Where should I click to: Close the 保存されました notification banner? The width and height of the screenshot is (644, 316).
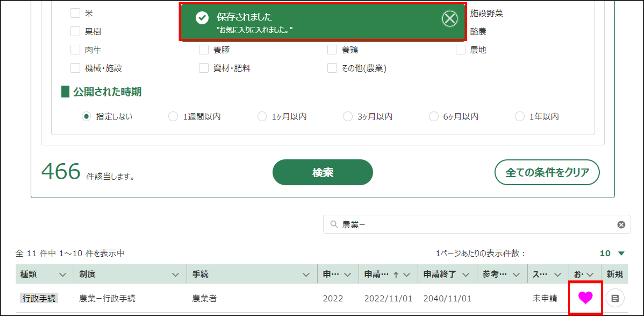(450, 19)
